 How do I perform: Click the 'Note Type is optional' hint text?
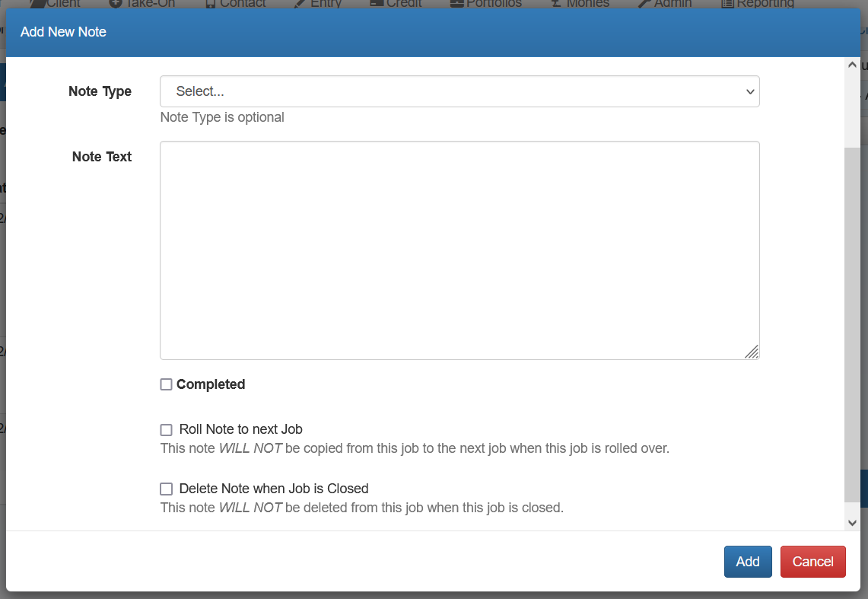click(222, 117)
